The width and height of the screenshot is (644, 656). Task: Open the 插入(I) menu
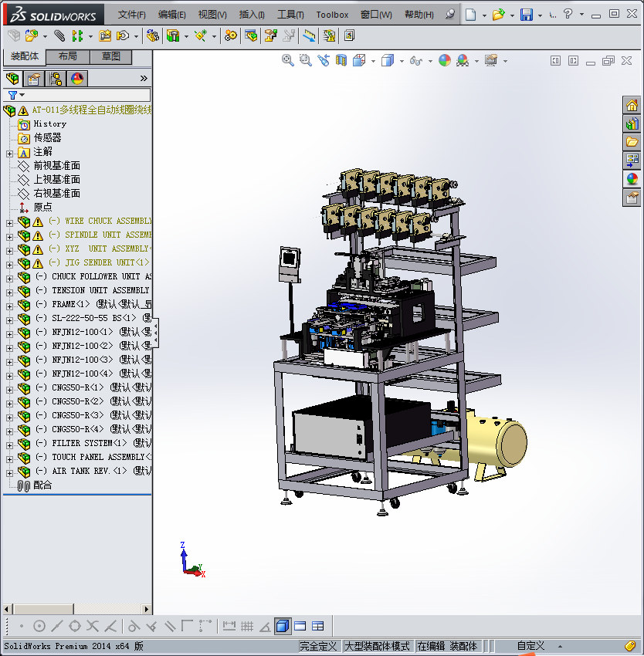[x=252, y=15]
